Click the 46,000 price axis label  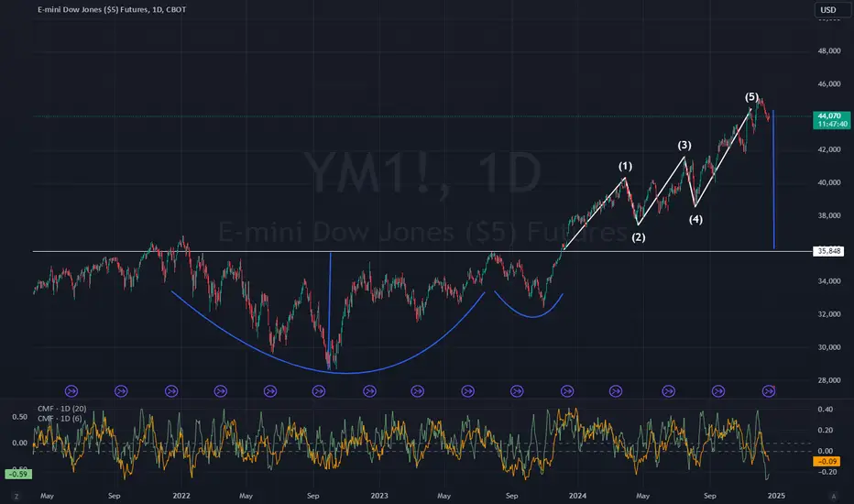[x=829, y=84]
